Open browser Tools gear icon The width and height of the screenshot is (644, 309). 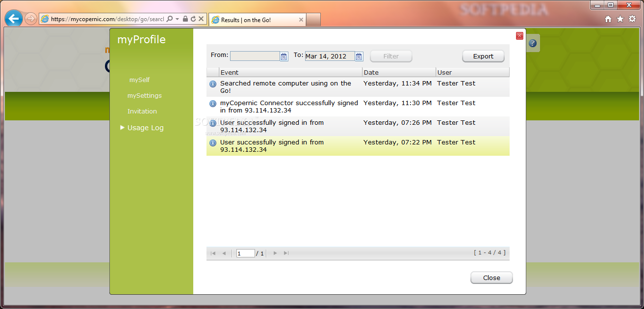[632, 19]
